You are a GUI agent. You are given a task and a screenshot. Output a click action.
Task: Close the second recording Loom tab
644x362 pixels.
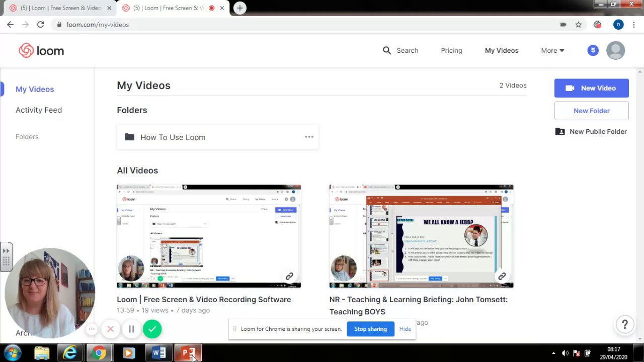[222, 8]
